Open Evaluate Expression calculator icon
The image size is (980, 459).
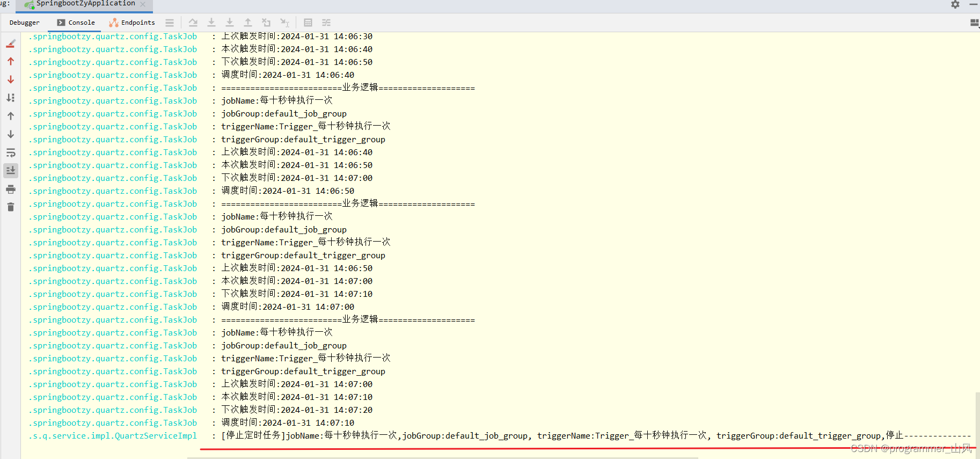[308, 23]
